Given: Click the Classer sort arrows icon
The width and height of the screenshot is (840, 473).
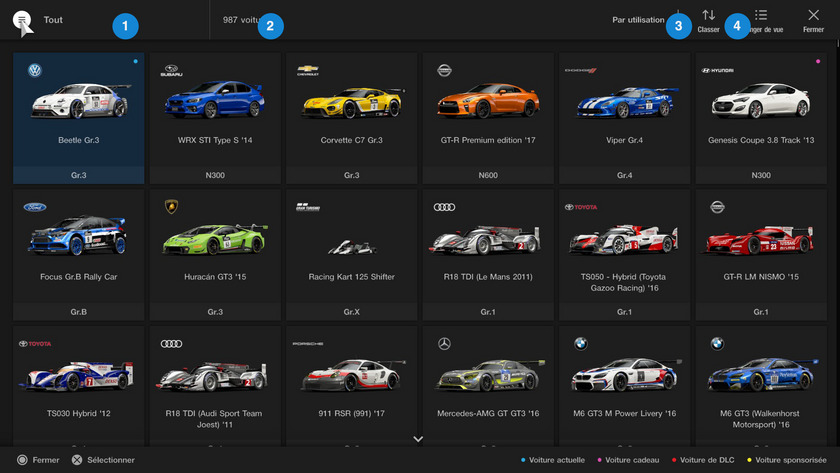Looking at the screenshot, I should click(708, 16).
